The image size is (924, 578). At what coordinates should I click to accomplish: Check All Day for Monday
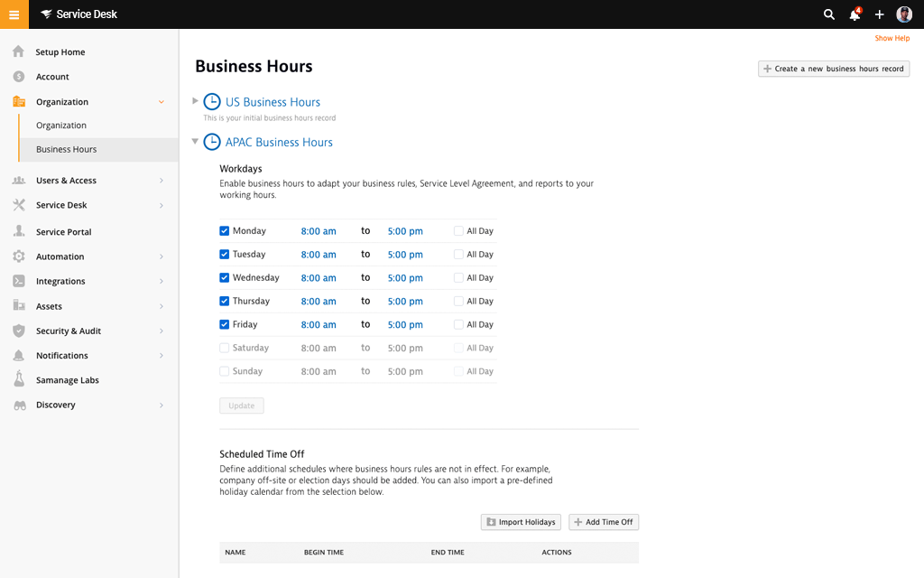pos(458,230)
